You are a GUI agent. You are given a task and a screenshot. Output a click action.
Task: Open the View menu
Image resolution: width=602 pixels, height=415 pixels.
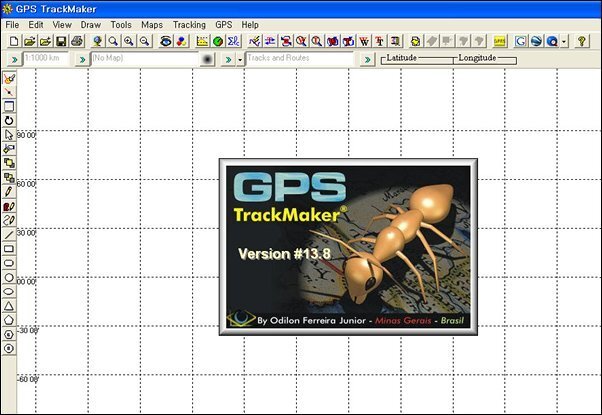pos(62,25)
